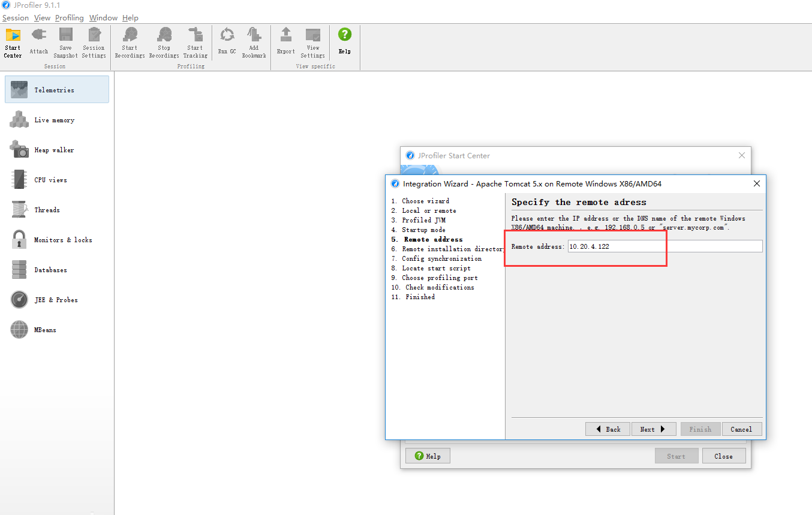Click the 'Remote address:' label
This screenshot has width=812, height=515.
tap(538, 246)
